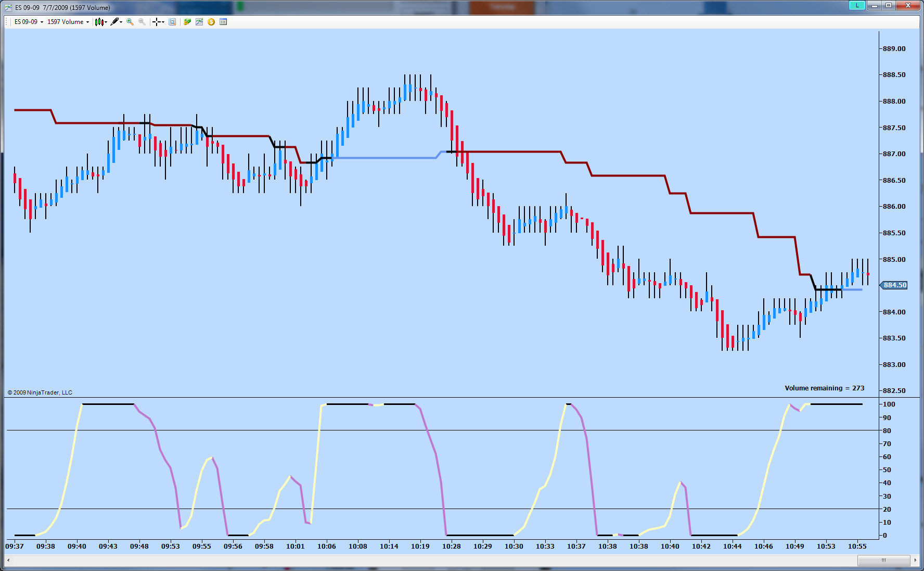Open the 1597 Volume interval dropdown
Screen dimensions: 924x571
coord(68,22)
